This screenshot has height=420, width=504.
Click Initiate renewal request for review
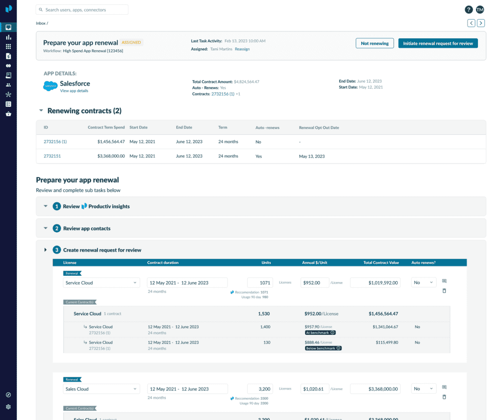pyautogui.click(x=438, y=43)
